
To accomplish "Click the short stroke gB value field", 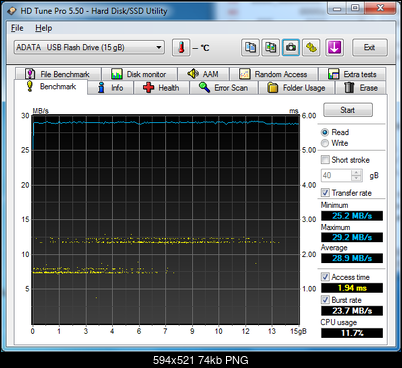I will click(x=336, y=175).
